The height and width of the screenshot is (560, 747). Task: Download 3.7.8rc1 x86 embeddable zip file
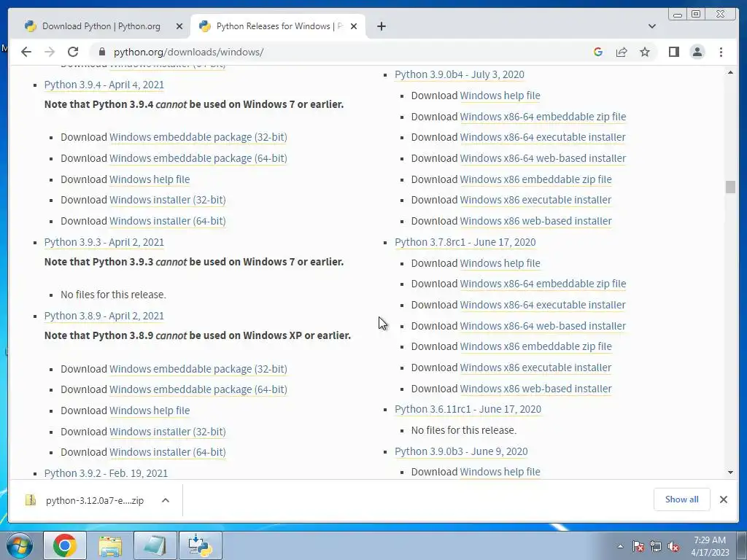pos(535,346)
